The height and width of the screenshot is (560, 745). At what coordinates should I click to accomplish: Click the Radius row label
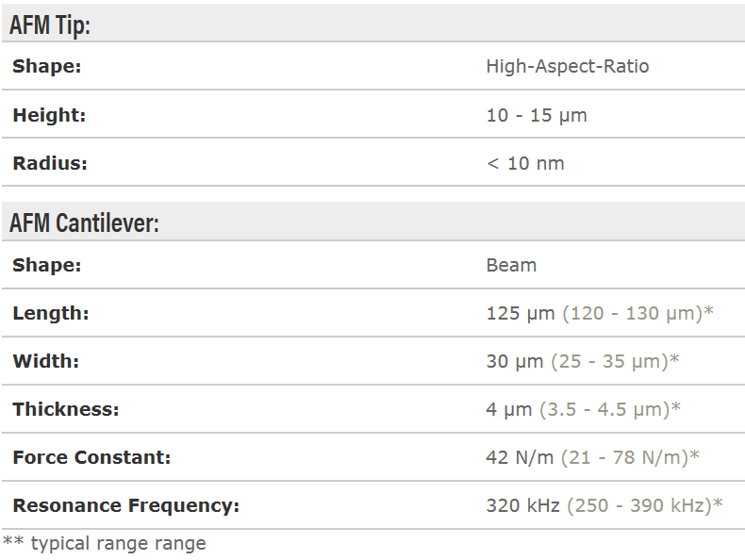(x=50, y=163)
